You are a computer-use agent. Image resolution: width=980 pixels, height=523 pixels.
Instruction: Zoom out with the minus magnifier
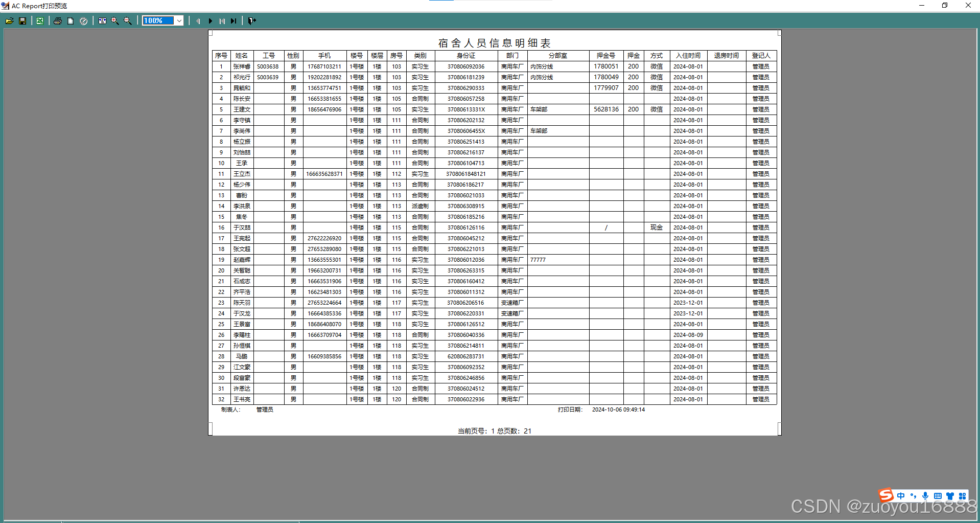tap(128, 21)
